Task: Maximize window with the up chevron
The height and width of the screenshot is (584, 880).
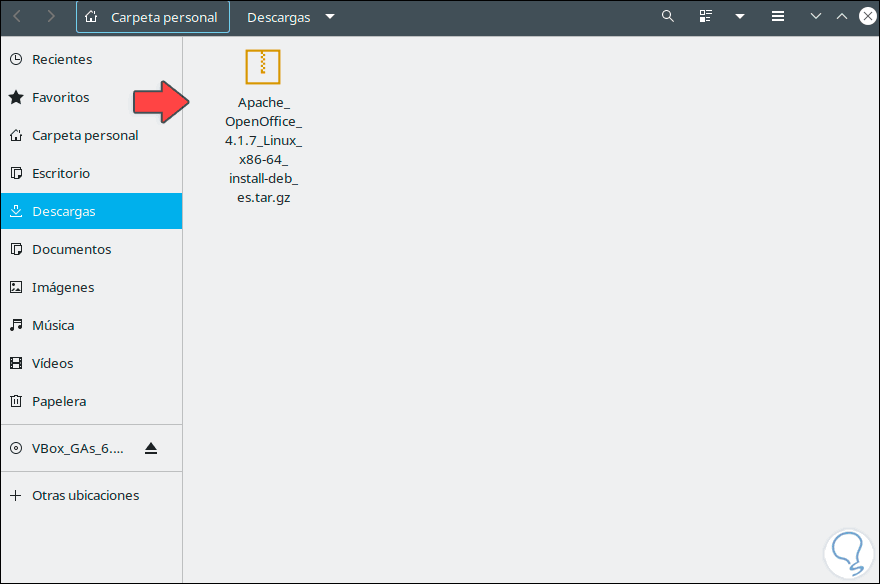Action: click(x=842, y=16)
